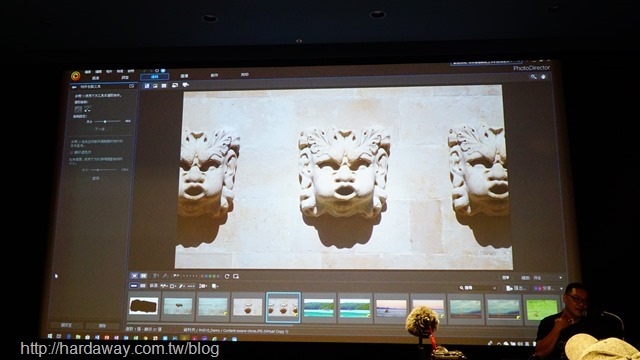Image resolution: width=640 pixels, height=360 pixels.
Task: Click the image icon right of rotate
Action: tap(236, 276)
